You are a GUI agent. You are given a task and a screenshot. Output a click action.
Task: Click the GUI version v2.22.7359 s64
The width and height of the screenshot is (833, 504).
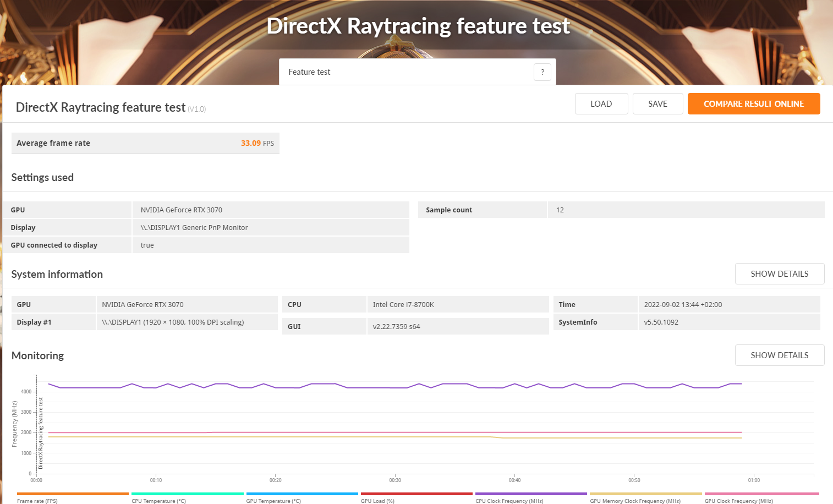click(396, 326)
